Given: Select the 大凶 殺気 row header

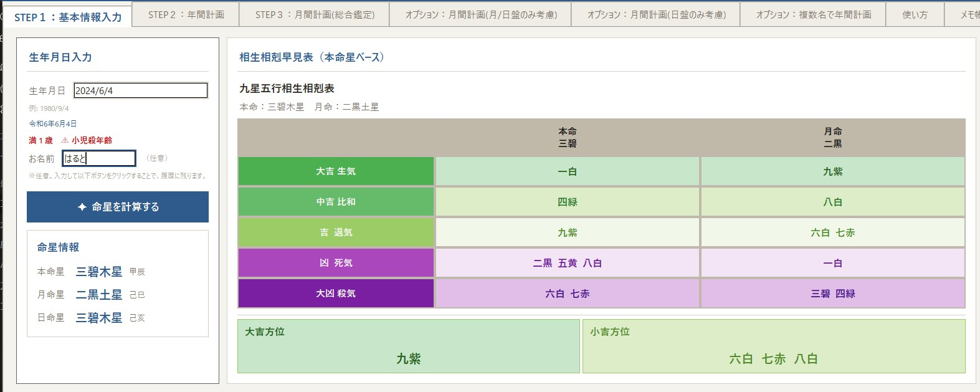Looking at the screenshot, I should (x=336, y=294).
